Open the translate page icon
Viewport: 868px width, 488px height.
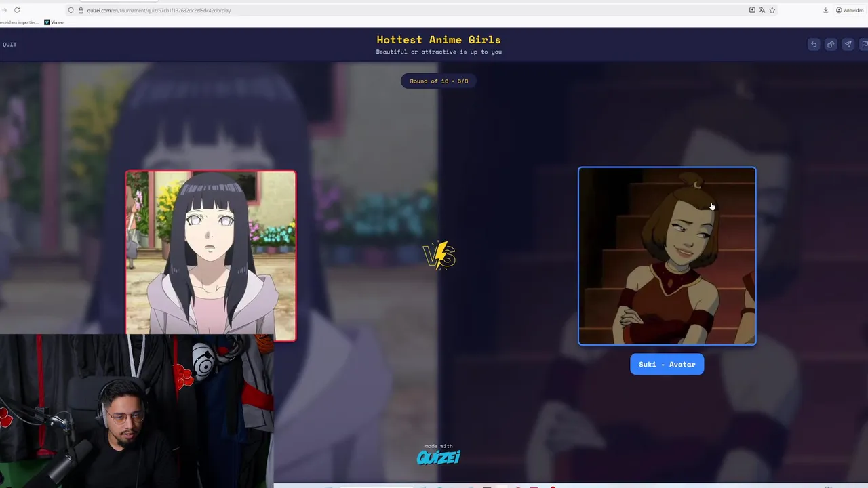[762, 10]
